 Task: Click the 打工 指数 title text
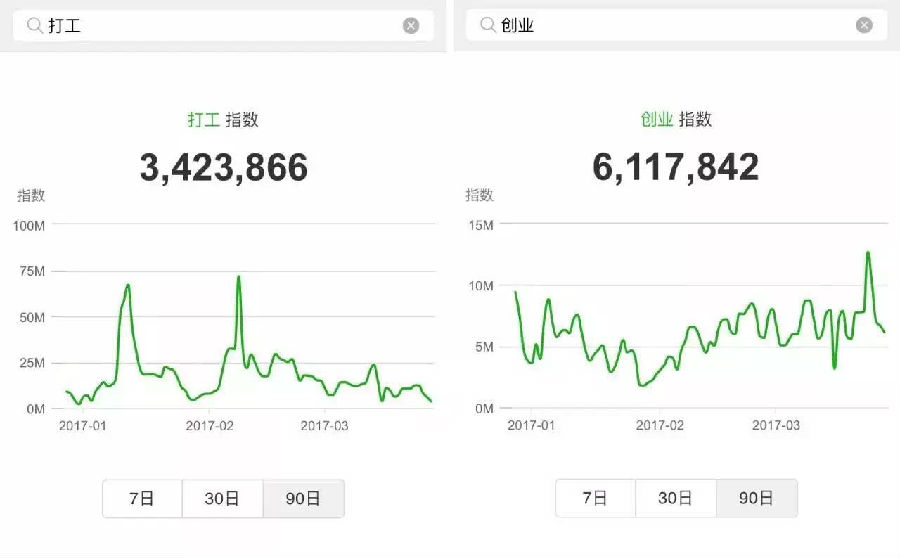tap(223, 119)
